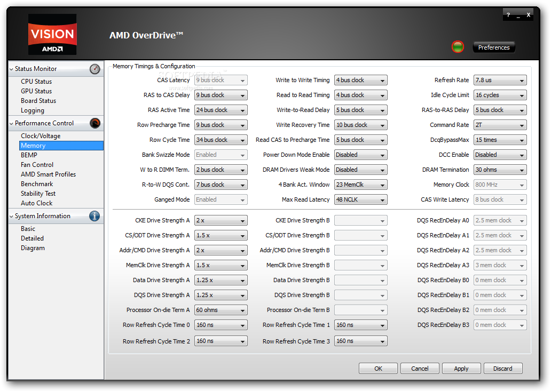Viewport: 551px width, 392px height.
Task: Open the DcqBypassMax dropdown
Action: (x=500, y=140)
